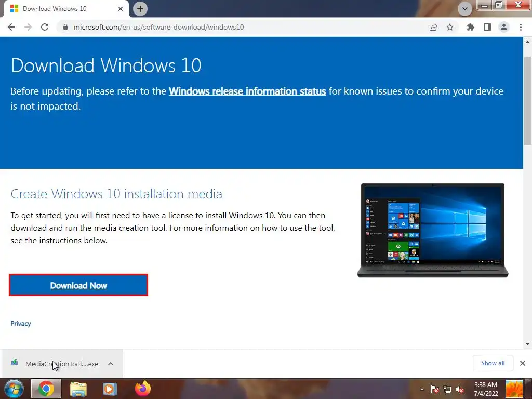This screenshot has height=399, width=532.
Task: Click the orange flower icon beside the clock
Action: 514,389
